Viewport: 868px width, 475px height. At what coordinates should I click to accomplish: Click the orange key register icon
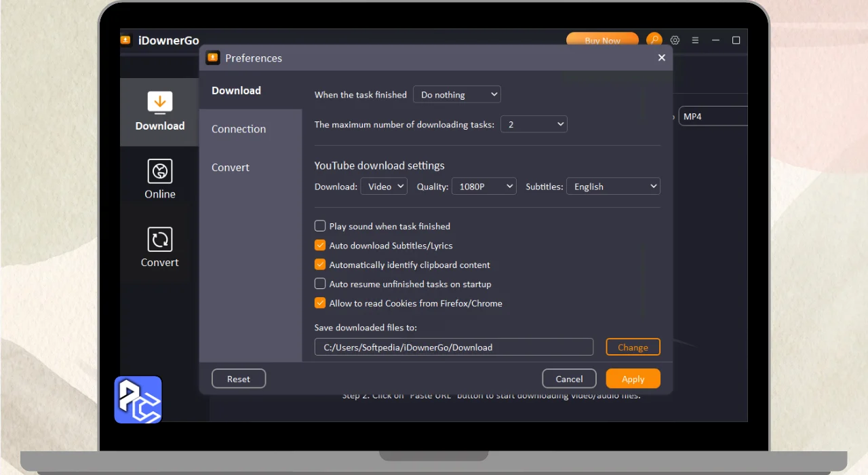pyautogui.click(x=654, y=40)
